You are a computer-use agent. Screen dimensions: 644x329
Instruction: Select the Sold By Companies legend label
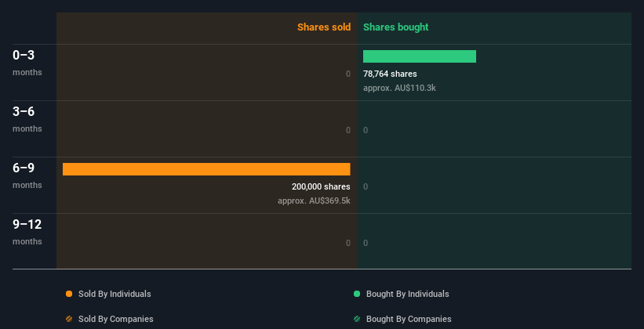(x=116, y=319)
